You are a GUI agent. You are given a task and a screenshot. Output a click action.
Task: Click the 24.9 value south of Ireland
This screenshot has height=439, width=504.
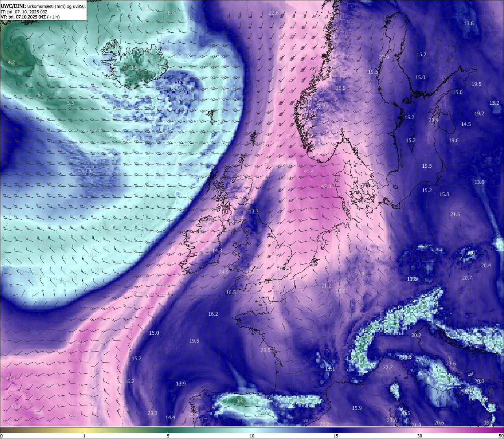(x=224, y=272)
